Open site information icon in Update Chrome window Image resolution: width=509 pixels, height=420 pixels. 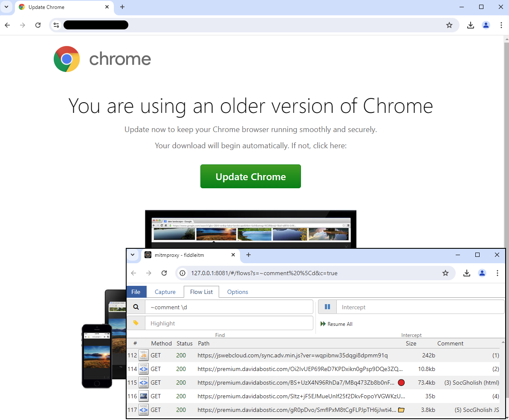pyautogui.click(x=56, y=25)
